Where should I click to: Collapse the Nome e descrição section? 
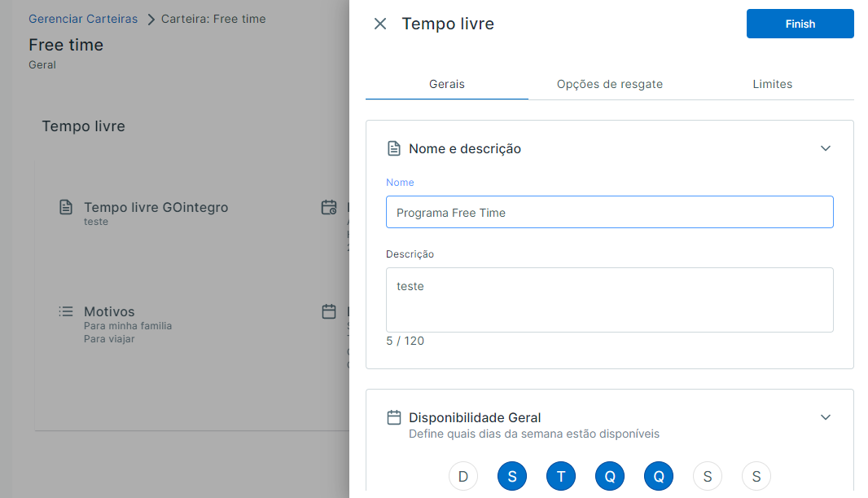826,148
